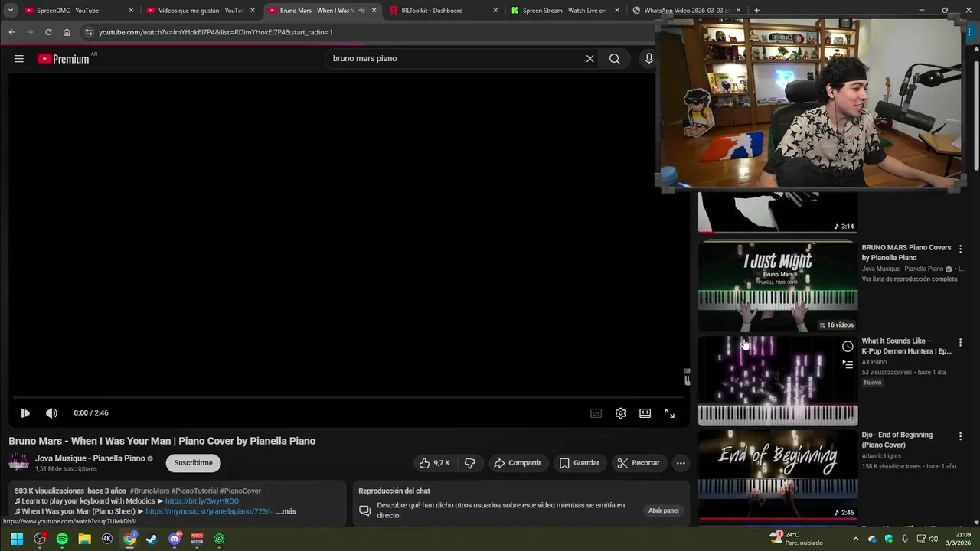The width and height of the screenshot is (980, 551).
Task: Open options for What It Sounds Like video
Action: pyautogui.click(x=960, y=342)
